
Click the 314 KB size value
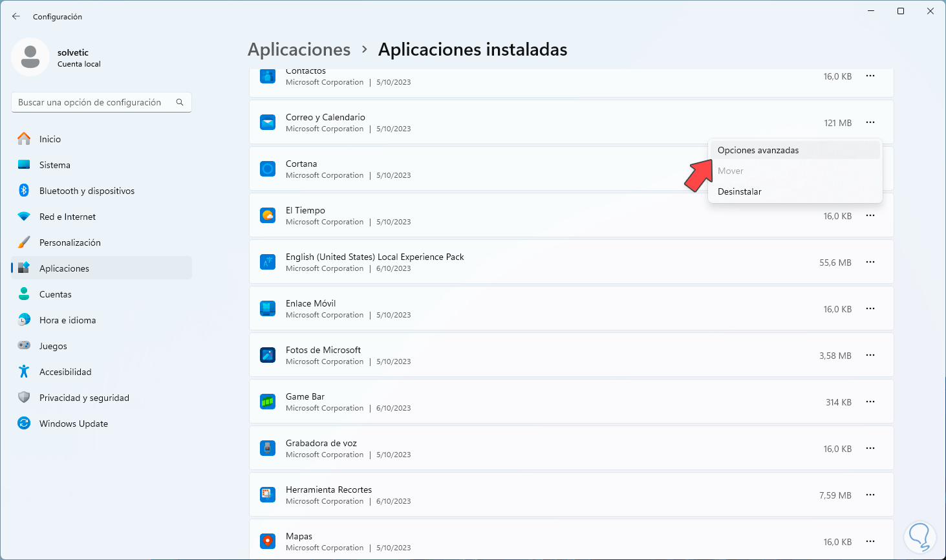(839, 402)
